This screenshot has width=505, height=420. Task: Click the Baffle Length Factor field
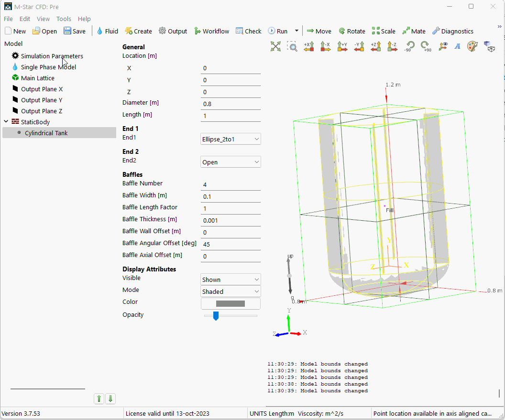(x=231, y=208)
